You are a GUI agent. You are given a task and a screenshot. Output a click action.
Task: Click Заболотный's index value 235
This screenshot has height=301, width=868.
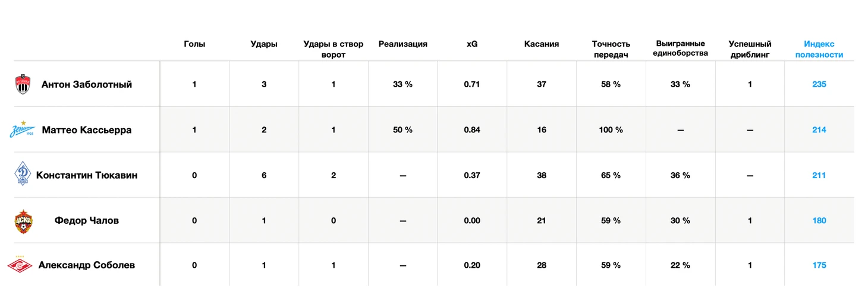tap(819, 84)
